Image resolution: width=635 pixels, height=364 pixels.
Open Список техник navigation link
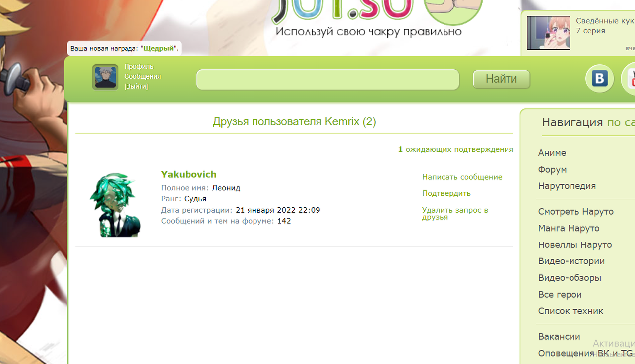(x=571, y=311)
